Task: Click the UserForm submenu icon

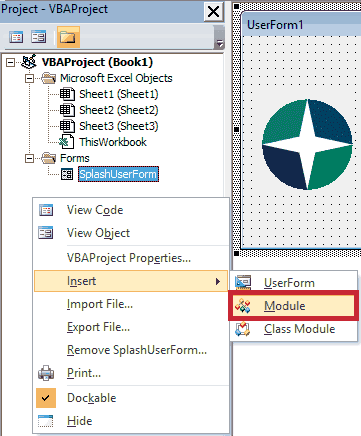Action: click(243, 282)
